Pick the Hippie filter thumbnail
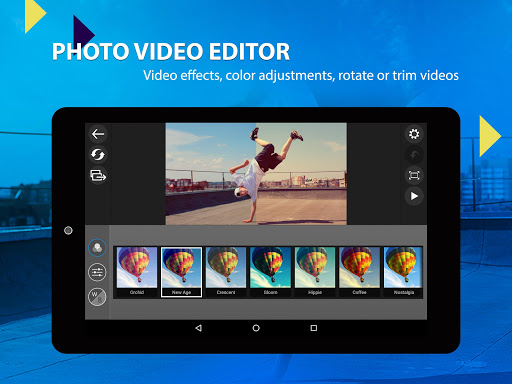This screenshot has height=384, width=512. coord(315,271)
